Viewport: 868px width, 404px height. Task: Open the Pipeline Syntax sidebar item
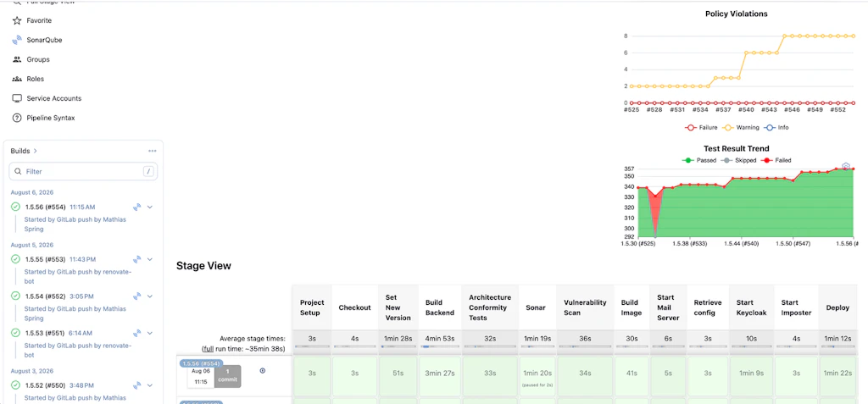[51, 118]
